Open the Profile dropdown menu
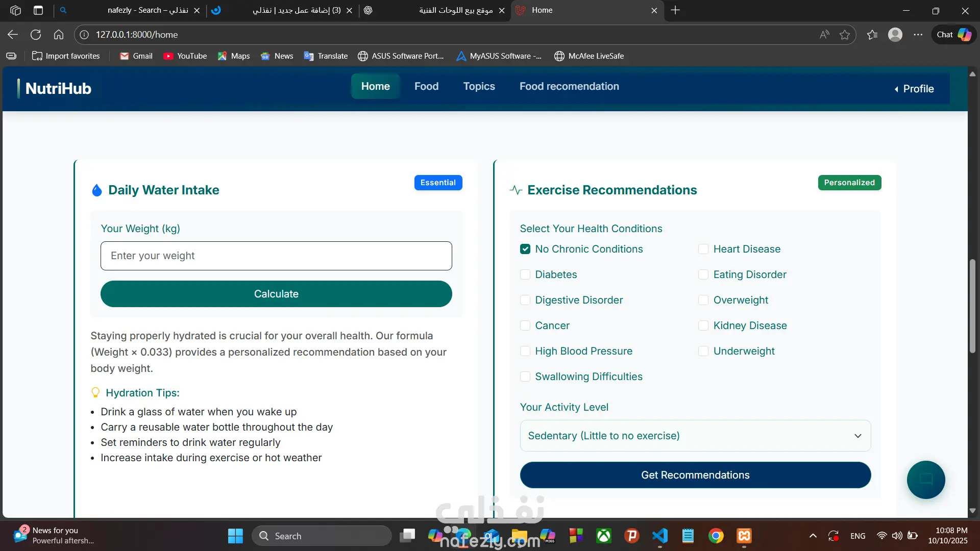The height and width of the screenshot is (551, 980). point(914,89)
